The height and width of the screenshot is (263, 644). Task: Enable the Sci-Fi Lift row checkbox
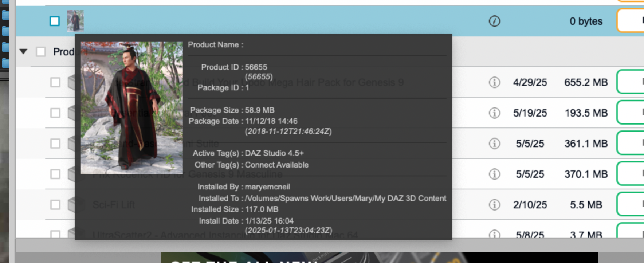tap(55, 205)
